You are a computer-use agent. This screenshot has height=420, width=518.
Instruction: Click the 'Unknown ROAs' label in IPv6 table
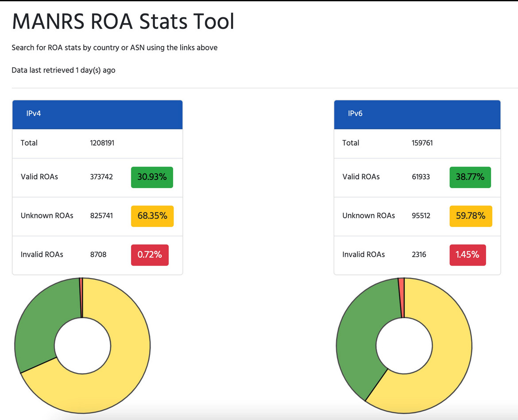click(x=369, y=216)
